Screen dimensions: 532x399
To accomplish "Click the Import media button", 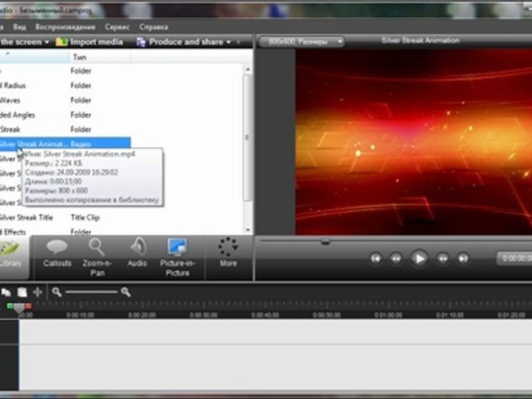I will (90, 42).
